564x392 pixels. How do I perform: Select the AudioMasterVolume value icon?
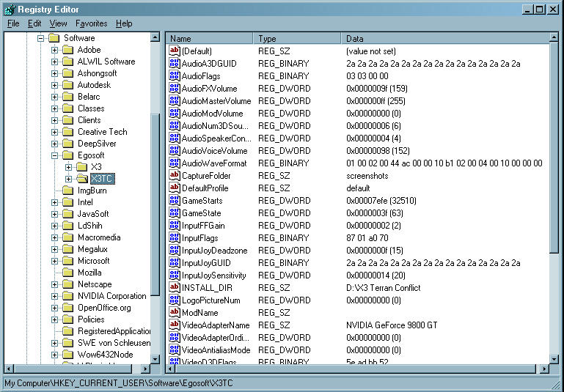(x=175, y=100)
